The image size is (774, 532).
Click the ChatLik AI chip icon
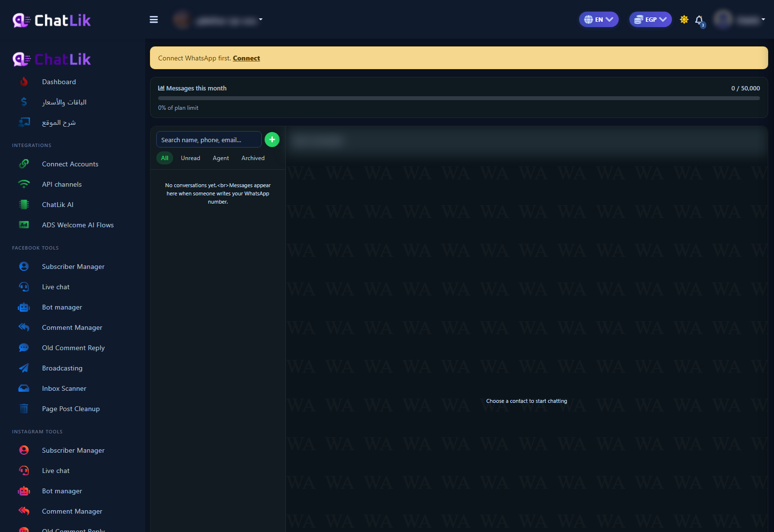tap(24, 205)
